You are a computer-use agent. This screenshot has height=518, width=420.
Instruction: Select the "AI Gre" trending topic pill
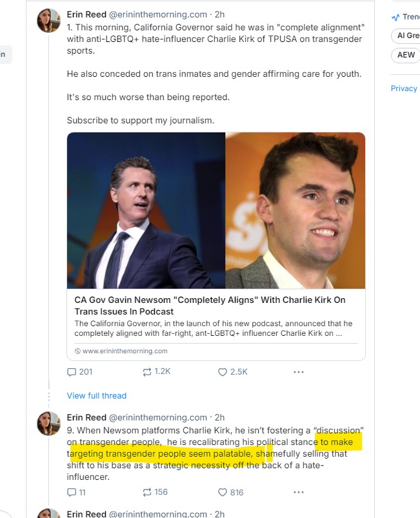[406, 36]
